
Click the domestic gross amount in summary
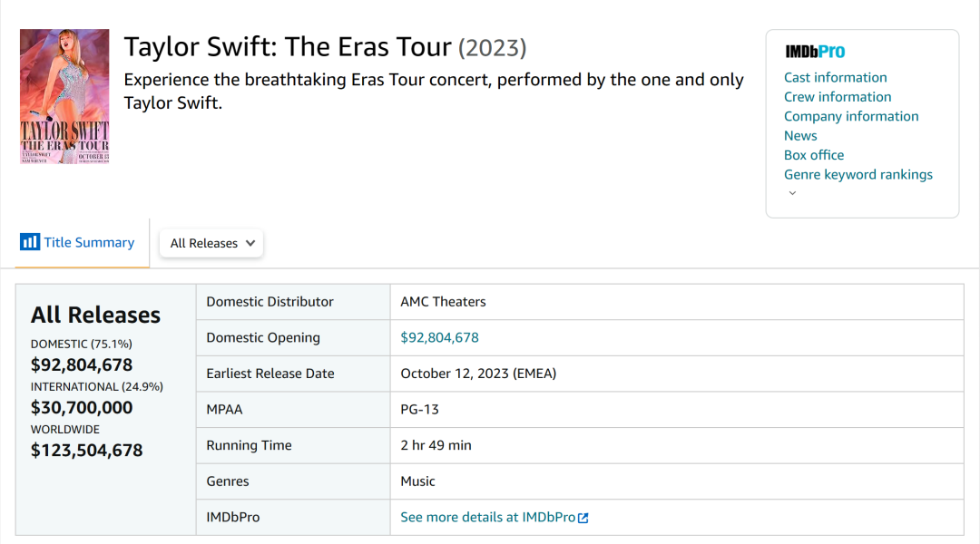(82, 364)
